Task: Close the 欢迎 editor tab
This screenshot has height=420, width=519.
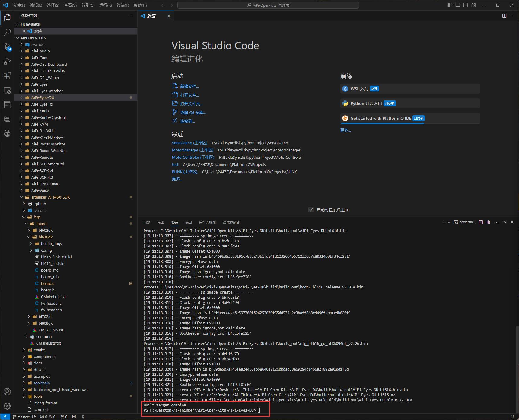Action: pos(169,16)
